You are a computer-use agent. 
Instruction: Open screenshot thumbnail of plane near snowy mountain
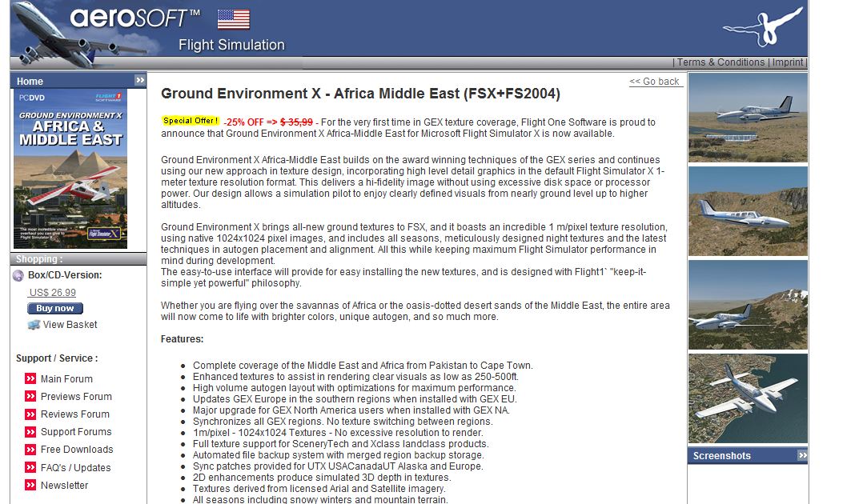pos(748,305)
